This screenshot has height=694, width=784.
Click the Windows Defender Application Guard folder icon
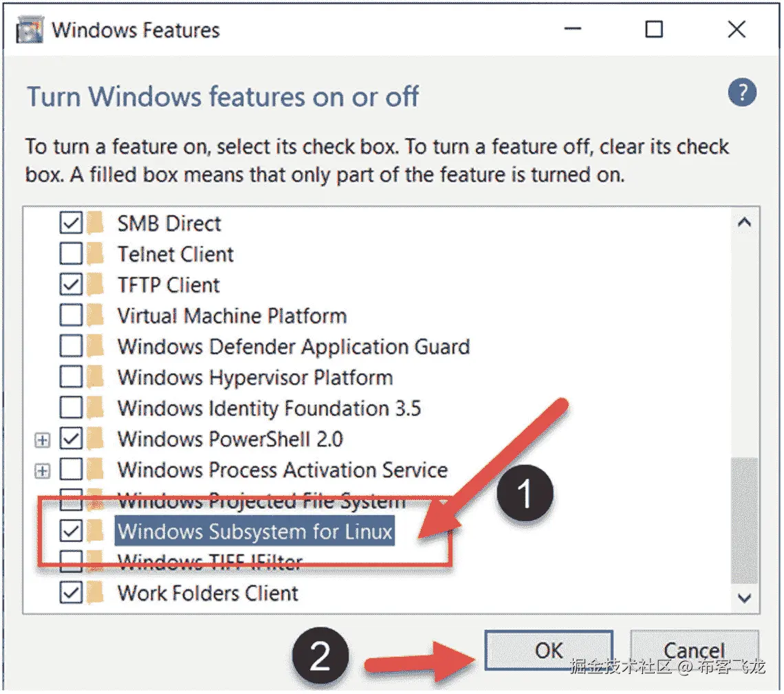click(94, 347)
